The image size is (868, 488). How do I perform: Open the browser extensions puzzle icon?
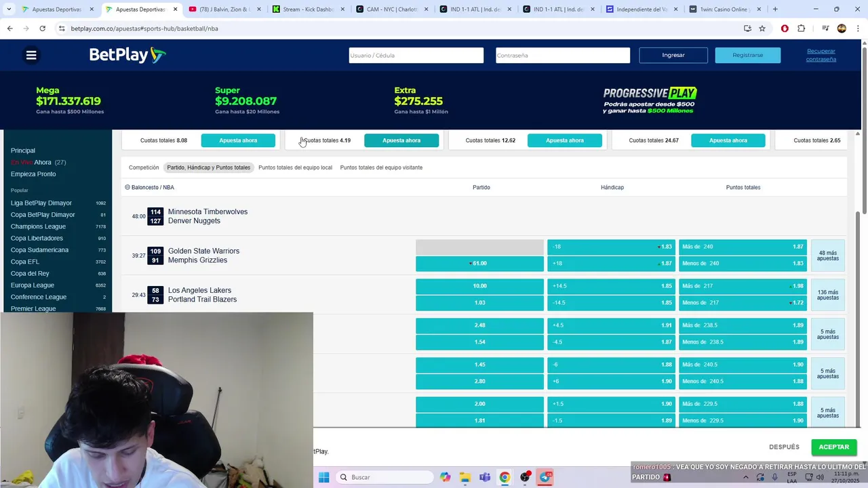click(x=801, y=28)
